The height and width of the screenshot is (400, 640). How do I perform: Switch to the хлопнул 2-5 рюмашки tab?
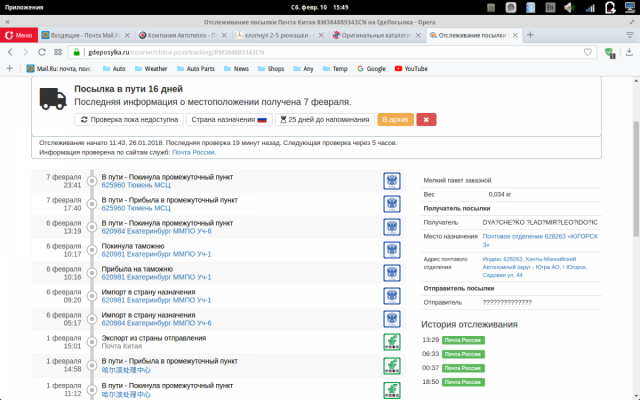point(279,36)
